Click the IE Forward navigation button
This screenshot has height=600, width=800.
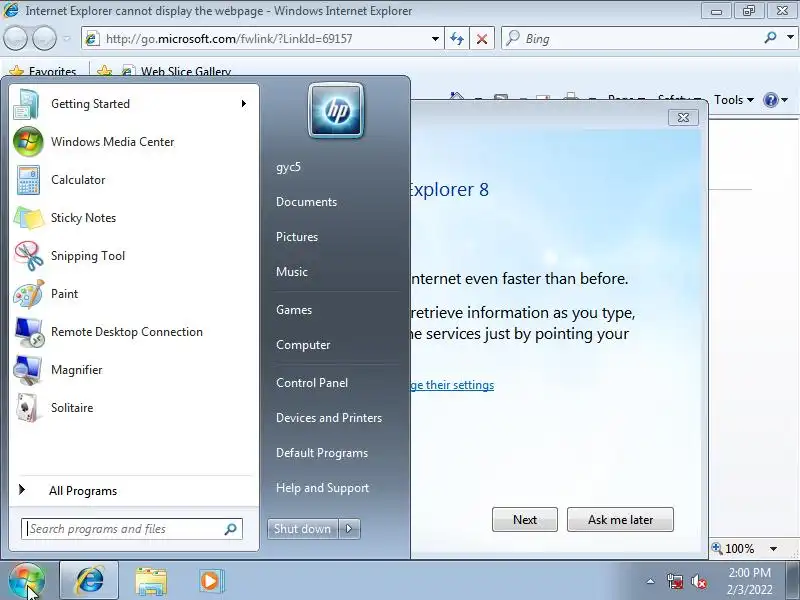pos(45,38)
